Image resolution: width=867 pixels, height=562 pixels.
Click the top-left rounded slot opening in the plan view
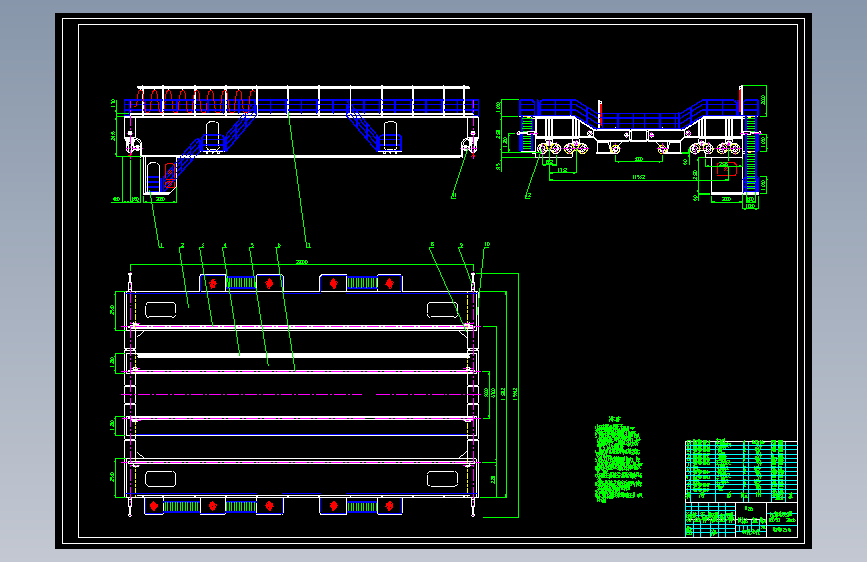160,310
